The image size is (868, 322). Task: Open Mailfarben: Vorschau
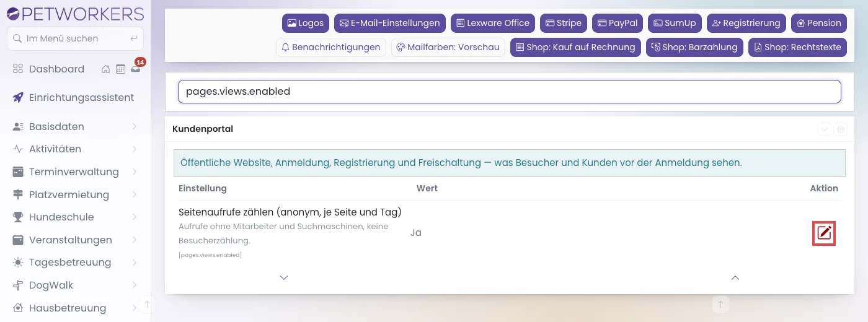pos(448,47)
